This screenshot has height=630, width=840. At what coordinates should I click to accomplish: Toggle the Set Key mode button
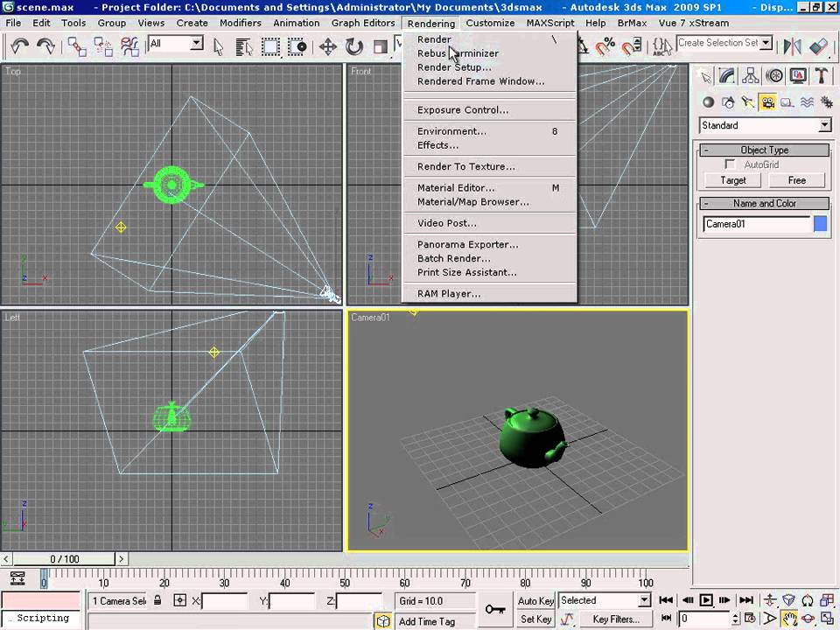coord(535,619)
